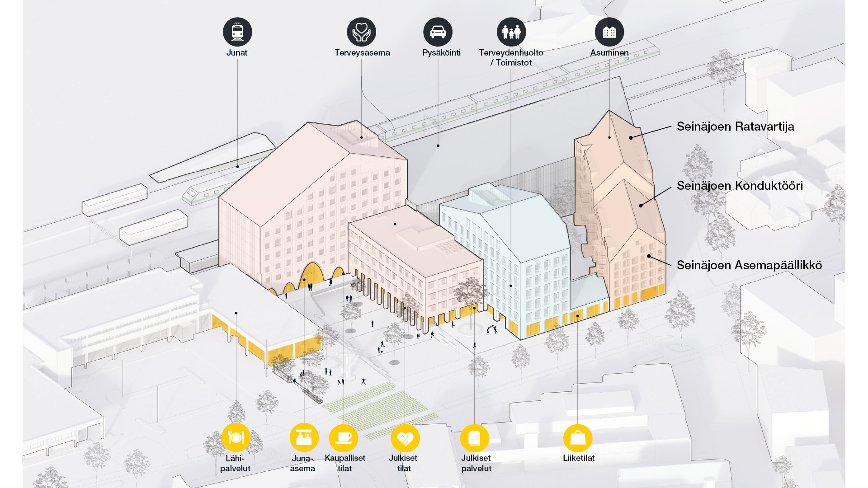Click the Lähipalvelut dining icon
The image size is (868, 488).
[x=236, y=437]
